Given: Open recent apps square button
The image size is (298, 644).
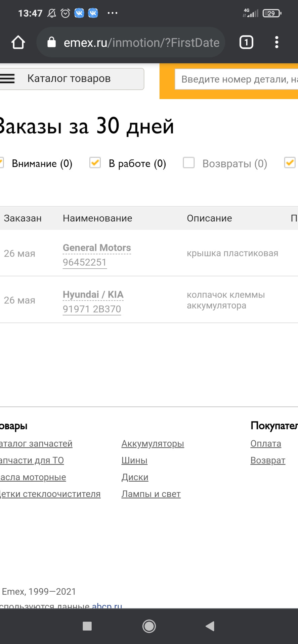Looking at the screenshot, I should [87, 626].
